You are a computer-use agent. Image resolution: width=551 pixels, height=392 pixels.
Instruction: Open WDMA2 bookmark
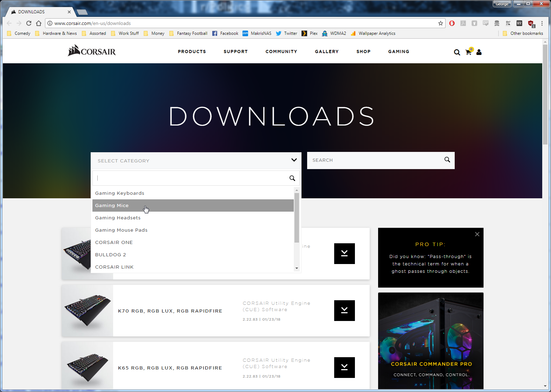pos(334,33)
